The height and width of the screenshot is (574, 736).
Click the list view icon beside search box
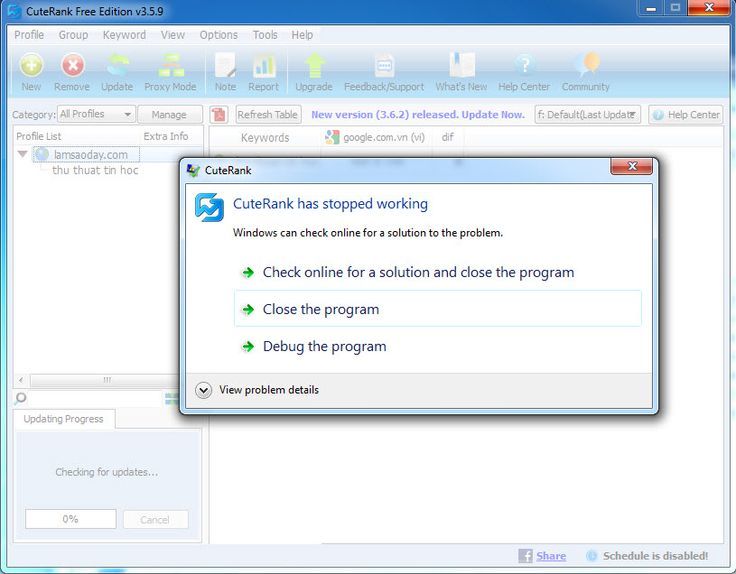tap(171, 399)
